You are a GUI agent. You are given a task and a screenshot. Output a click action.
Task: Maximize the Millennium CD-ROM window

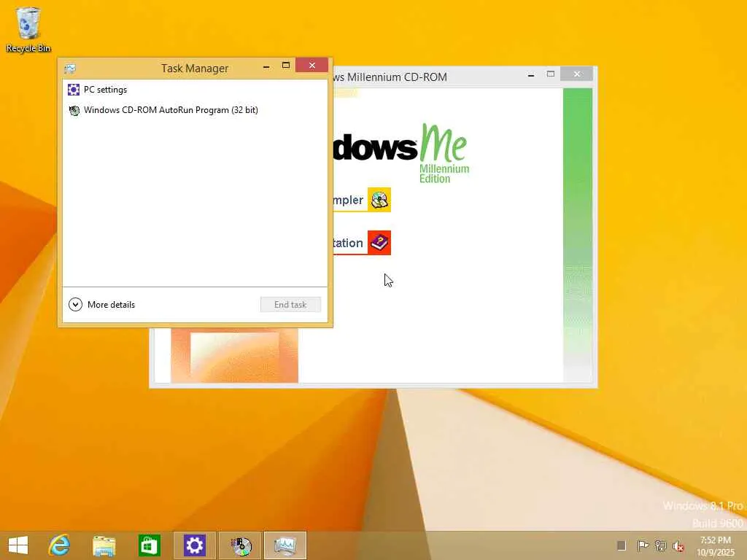click(551, 74)
